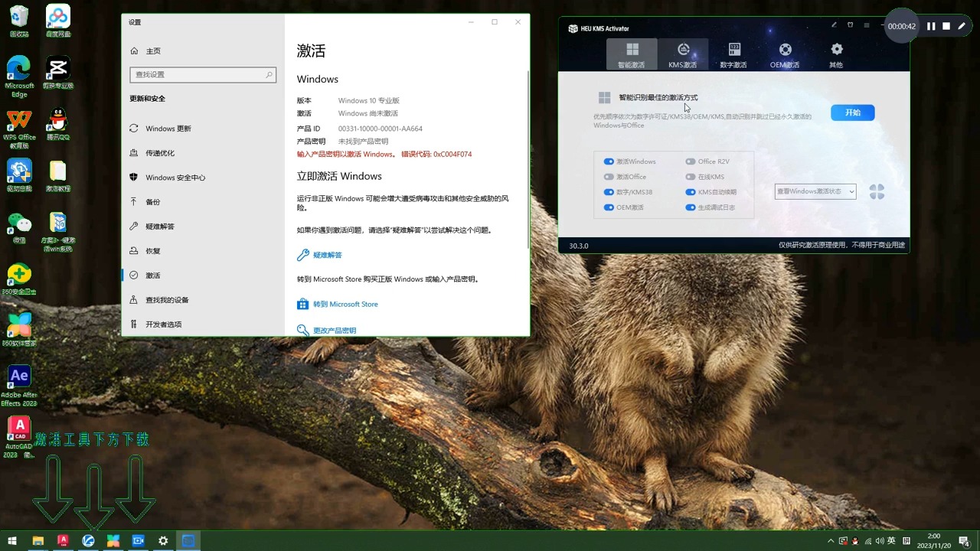This screenshot has height=551, width=980.
Task: Pause the screen recording
Action: 931,26
